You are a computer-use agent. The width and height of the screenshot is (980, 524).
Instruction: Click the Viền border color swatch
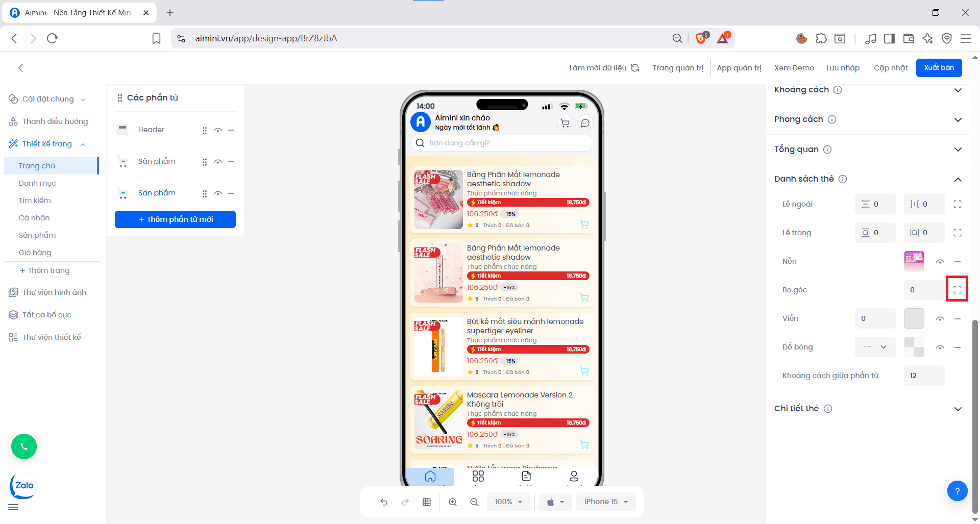pos(914,318)
